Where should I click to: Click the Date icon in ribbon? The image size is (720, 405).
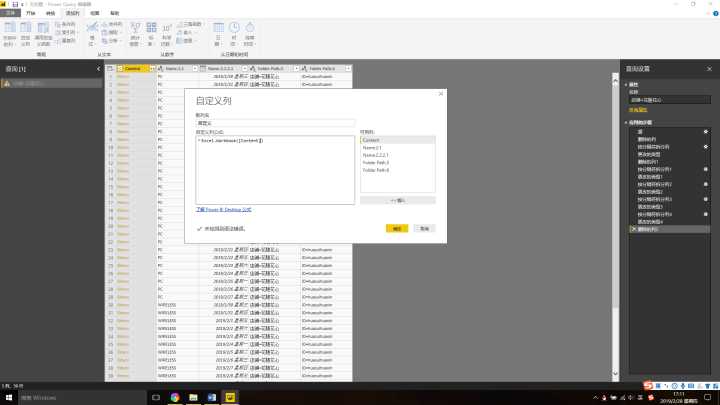coord(218,30)
